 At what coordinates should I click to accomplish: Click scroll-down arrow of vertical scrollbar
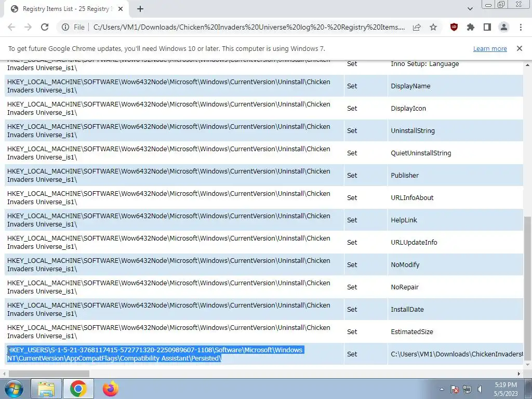(x=528, y=365)
